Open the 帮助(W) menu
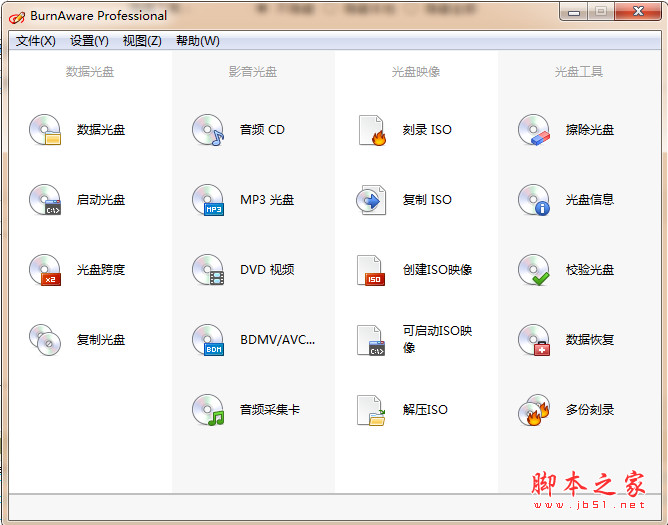Viewport: 668px width, 525px height. tap(198, 41)
